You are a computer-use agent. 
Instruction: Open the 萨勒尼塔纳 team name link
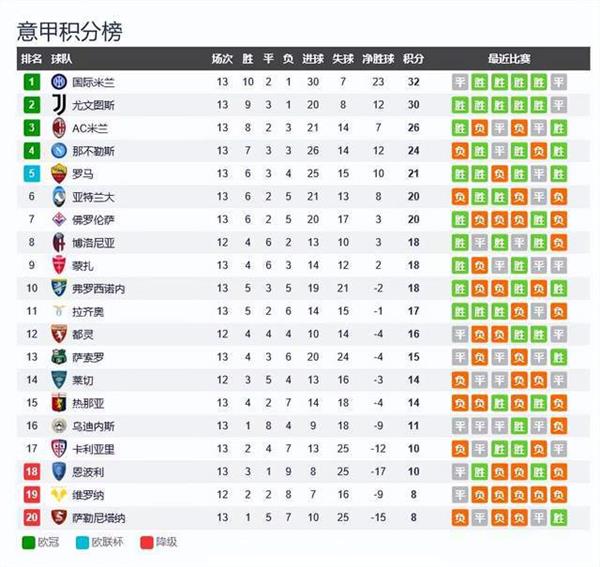(x=99, y=518)
